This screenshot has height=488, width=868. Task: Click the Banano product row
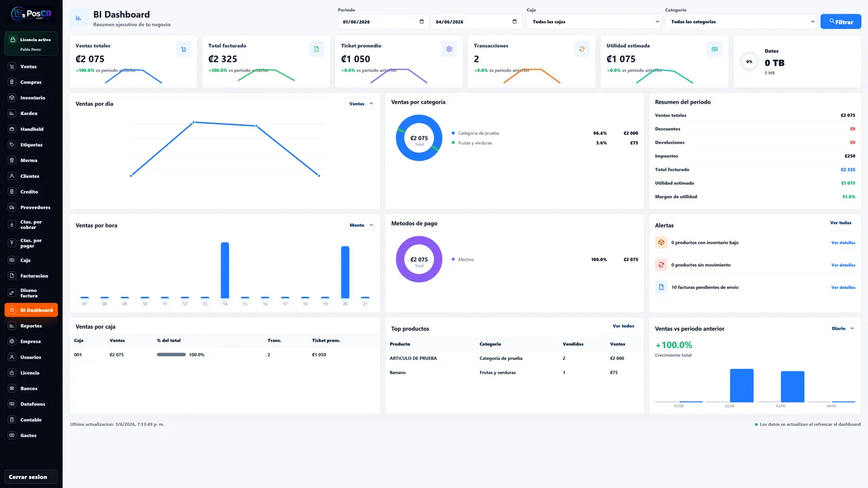coord(514,372)
